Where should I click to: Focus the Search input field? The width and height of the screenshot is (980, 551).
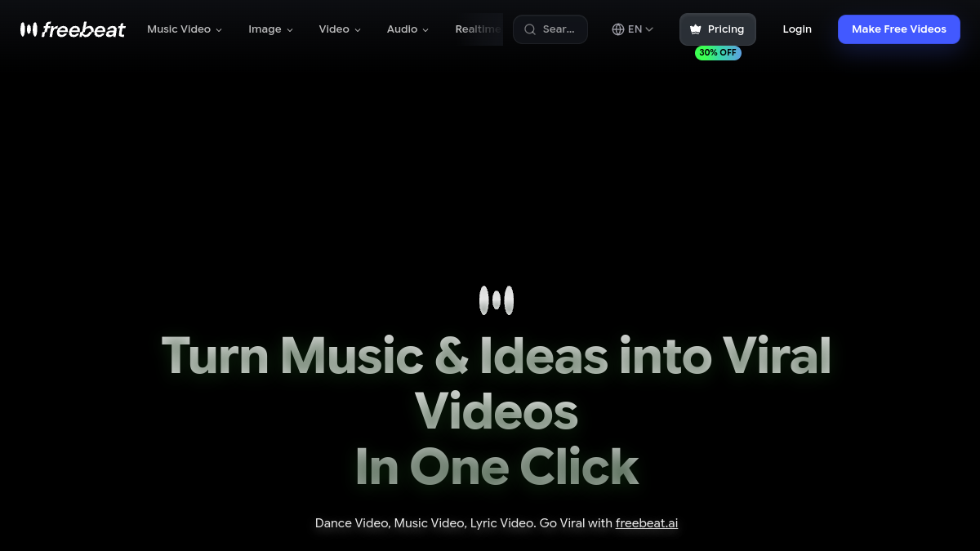pyautogui.click(x=550, y=29)
